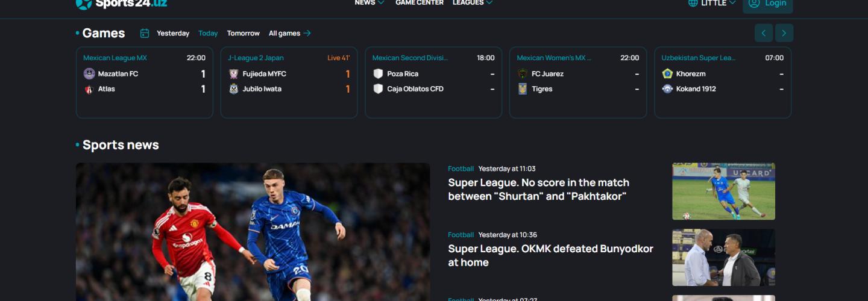Click the Khorezm team logo
Screen dimensions: 868x301
pyautogui.click(x=667, y=73)
